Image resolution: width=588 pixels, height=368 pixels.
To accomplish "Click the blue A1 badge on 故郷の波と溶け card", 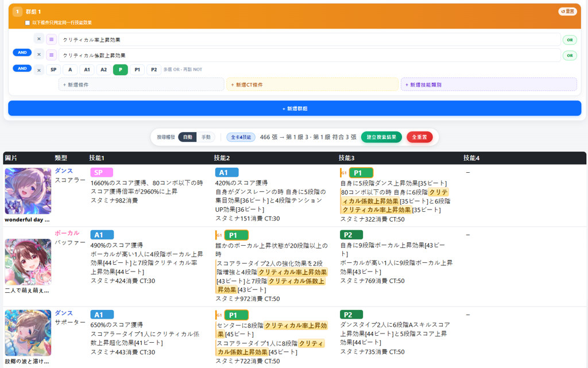I will [x=102, y=315].
